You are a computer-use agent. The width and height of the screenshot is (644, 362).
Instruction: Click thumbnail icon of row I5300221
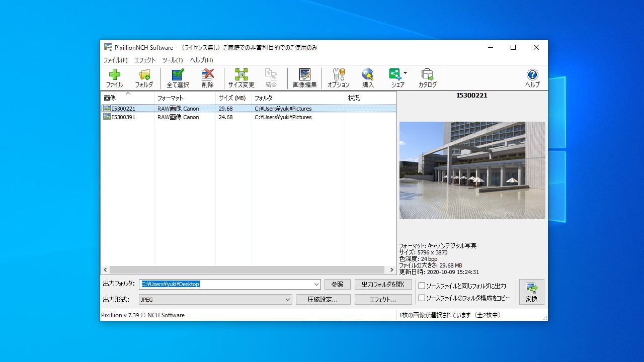tap(107, 109)
